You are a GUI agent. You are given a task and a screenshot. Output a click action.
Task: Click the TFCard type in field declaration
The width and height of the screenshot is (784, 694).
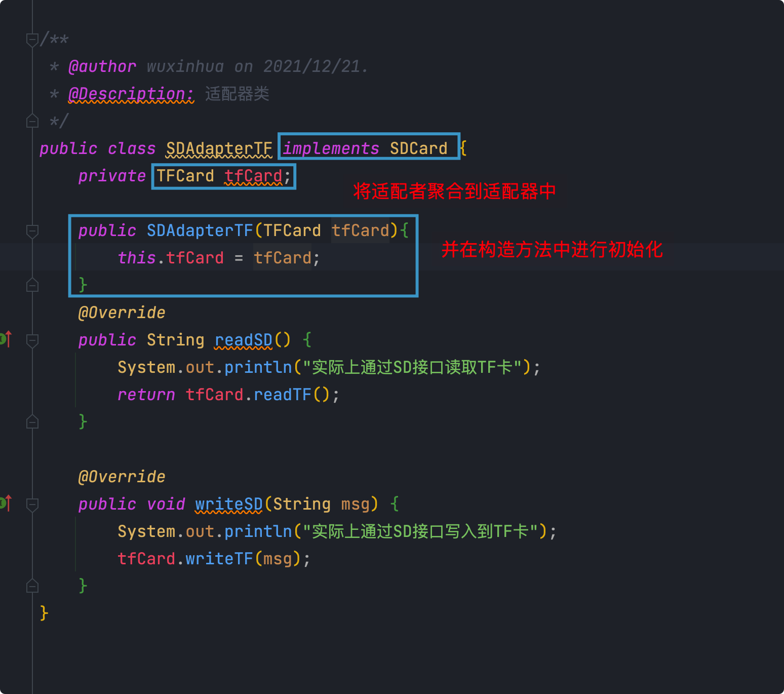pyautogui.click(x=185, y=176)
